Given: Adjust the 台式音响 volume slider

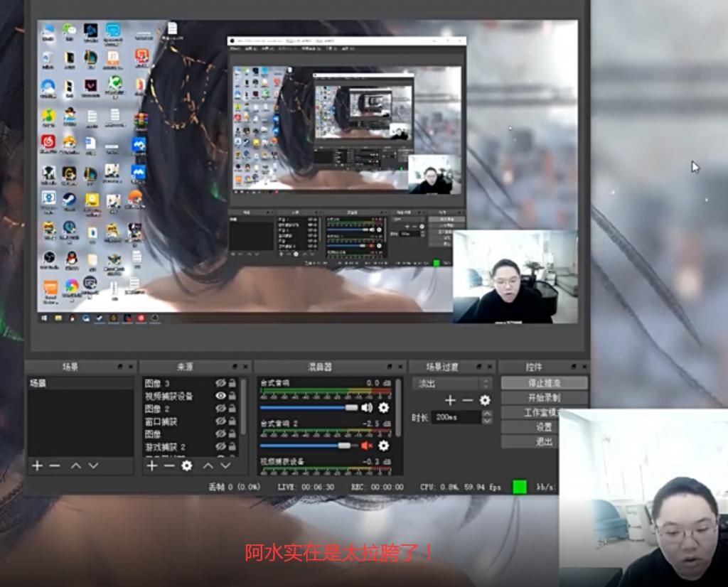Looking at the screenshot, I should click(x=351, y=407).
